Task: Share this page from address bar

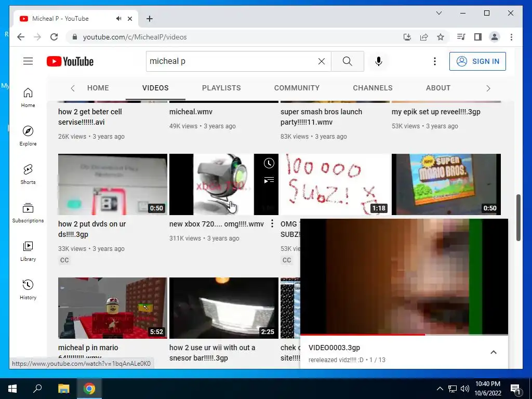Action: click(x=424, y=37)
